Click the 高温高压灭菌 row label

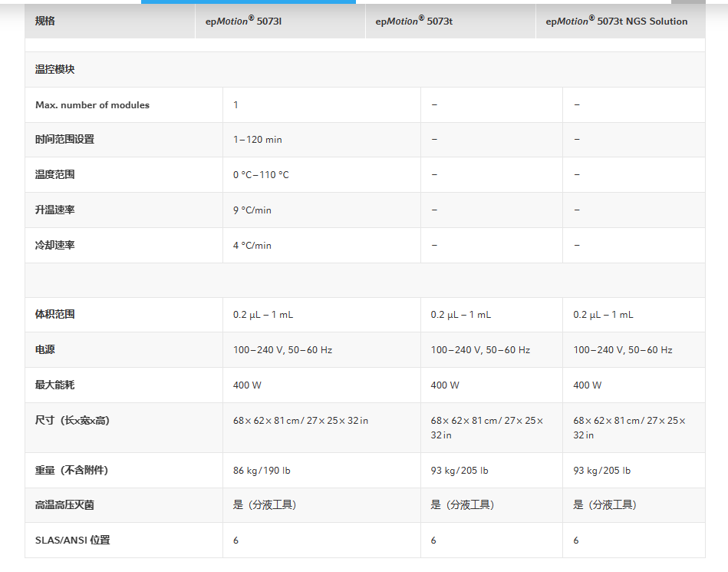pos(64,504)
